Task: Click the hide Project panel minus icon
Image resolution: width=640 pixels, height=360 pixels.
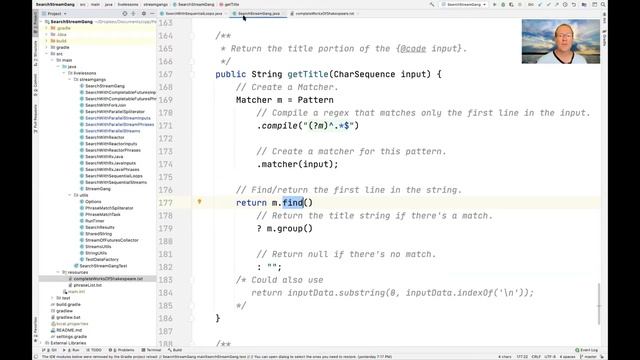Action: pyautogui.click(x=152, y=13)
